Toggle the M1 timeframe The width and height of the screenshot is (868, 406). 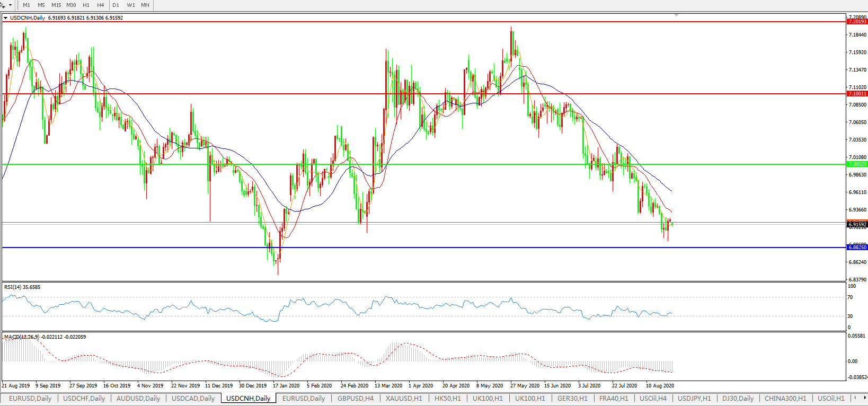[26, 5]
